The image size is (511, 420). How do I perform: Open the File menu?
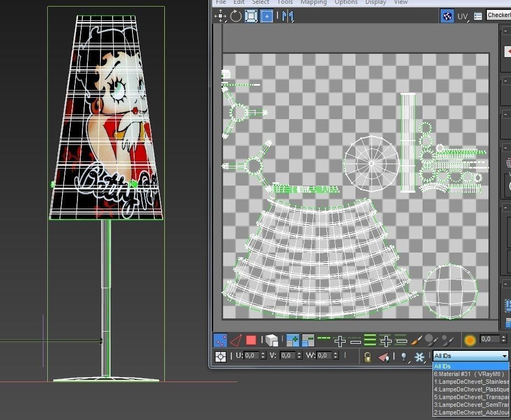[221, 2]
